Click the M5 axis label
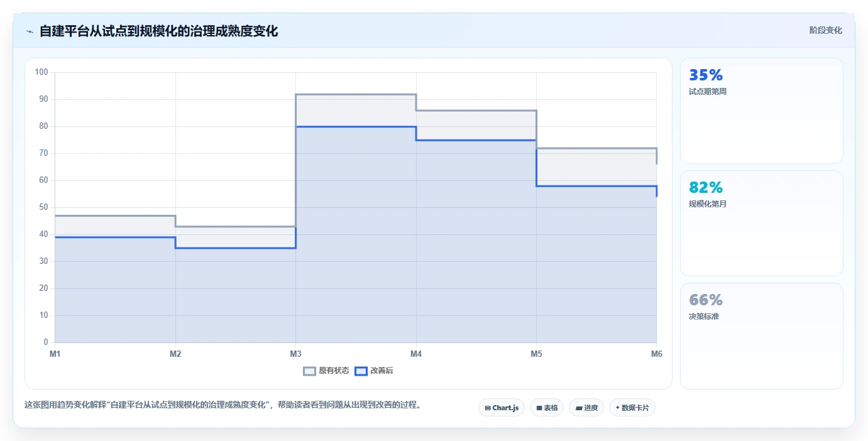Viewport: 868px width, 441px height. [536, 354]
